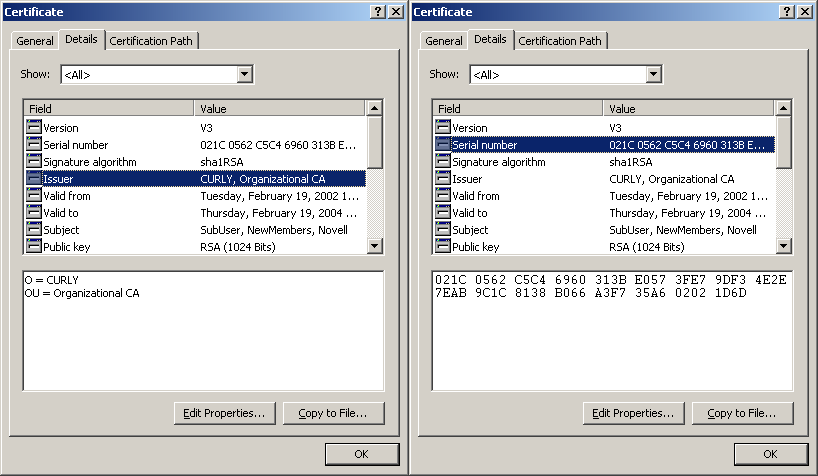Click Public key field icon in left dialog

pos(34,246)
